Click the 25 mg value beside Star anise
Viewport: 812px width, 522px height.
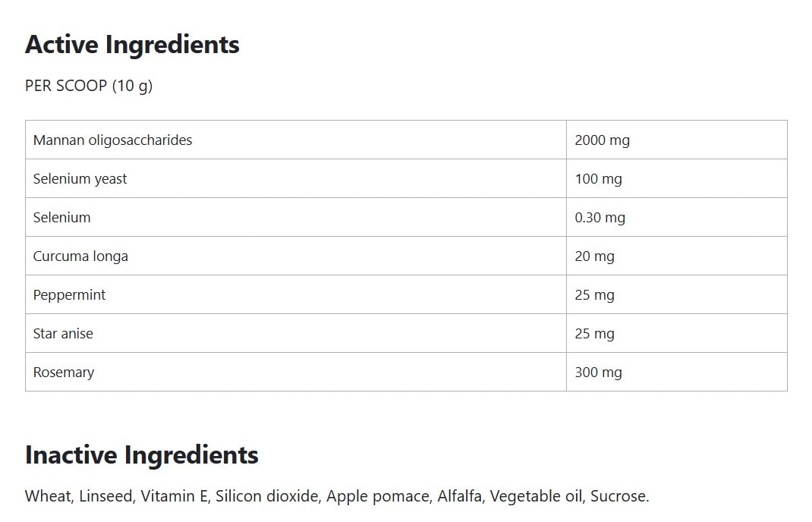pyautogui.click(x=594, y=334)
